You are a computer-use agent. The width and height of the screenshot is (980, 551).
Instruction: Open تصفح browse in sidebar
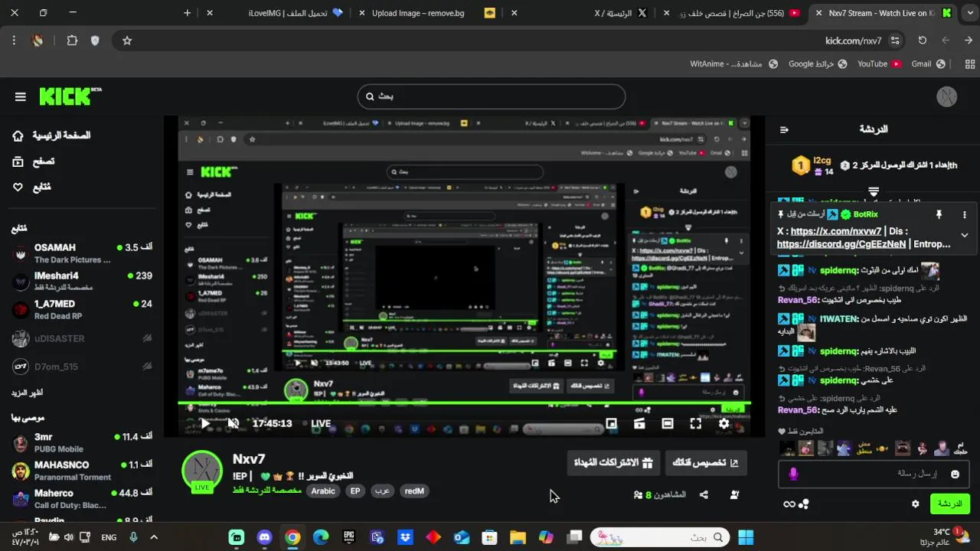click(x=34, y=161)
